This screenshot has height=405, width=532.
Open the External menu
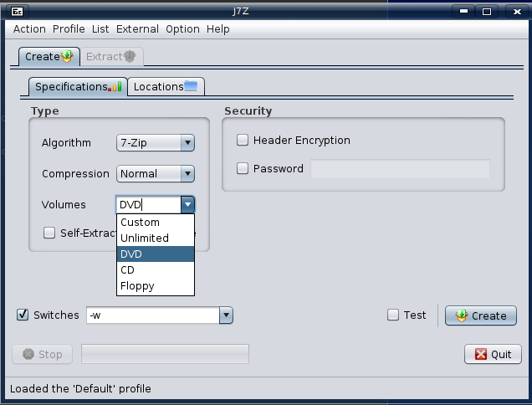point(137,29)
